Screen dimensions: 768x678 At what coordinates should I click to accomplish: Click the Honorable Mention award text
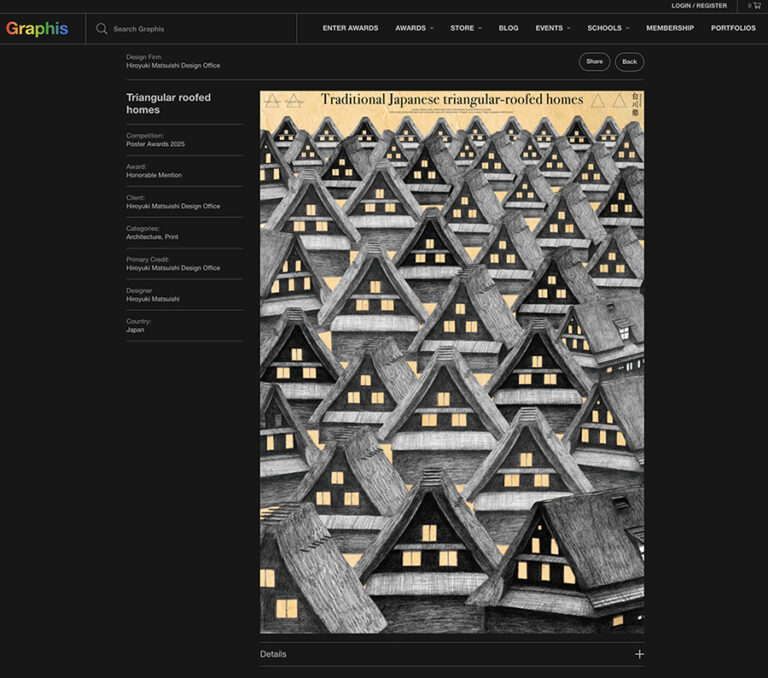pos(154,175)
